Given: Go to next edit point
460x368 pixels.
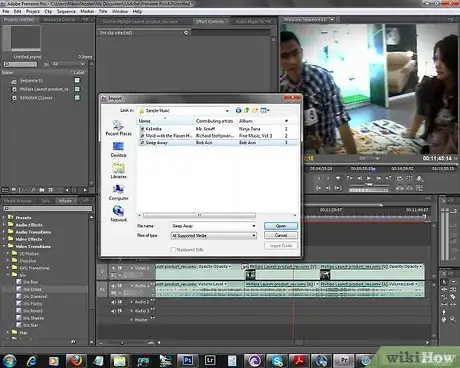Looking at the screenshot, I should 388,178.
